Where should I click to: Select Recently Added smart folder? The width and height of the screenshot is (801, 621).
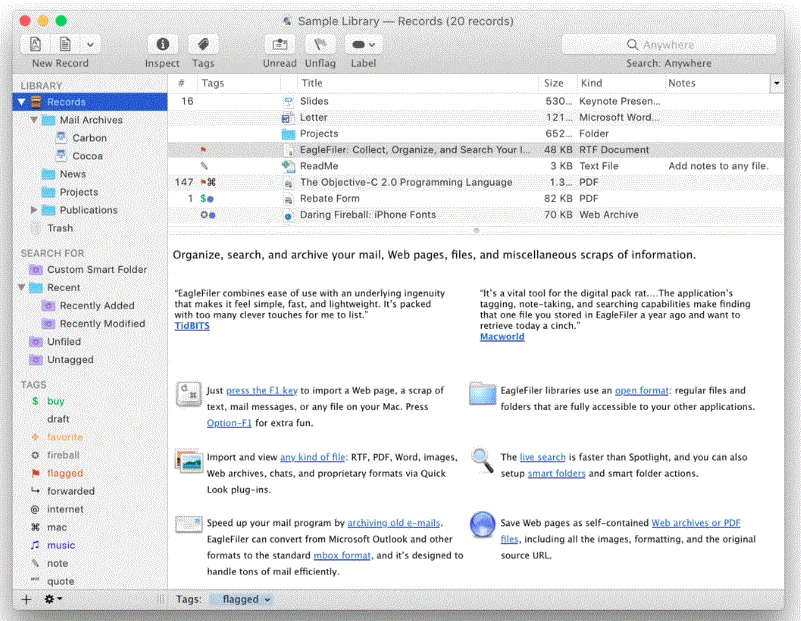97,305
